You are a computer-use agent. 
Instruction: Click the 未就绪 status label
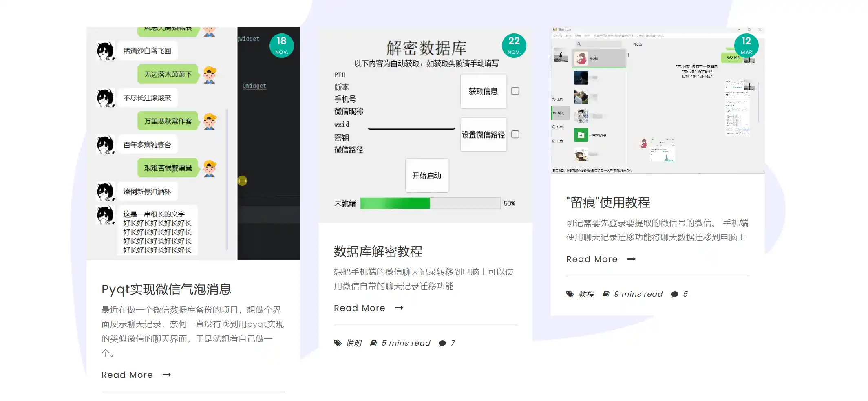(345, 203)
